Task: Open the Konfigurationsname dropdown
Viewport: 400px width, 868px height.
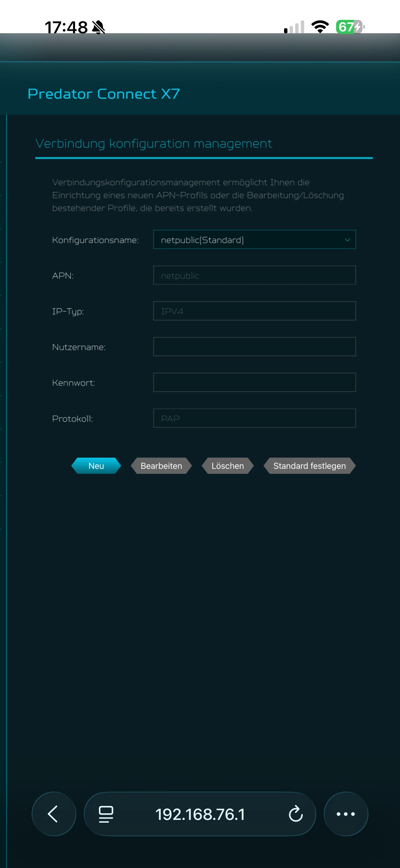Action: coord(254,240)
